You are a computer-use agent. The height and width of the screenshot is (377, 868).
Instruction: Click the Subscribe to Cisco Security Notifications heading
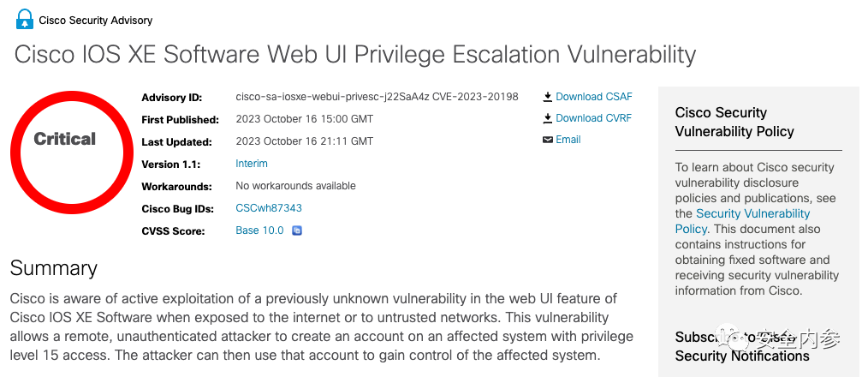pyautogui.click(x=742, y=346)
